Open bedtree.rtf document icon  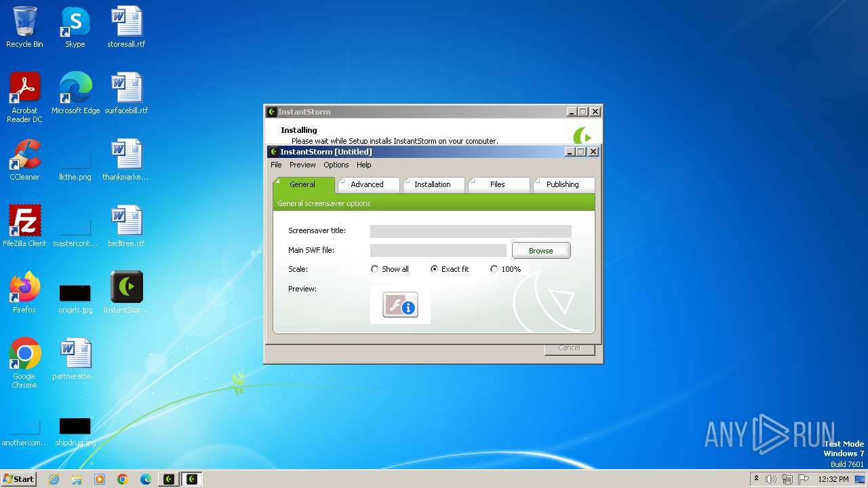[x=126, y=226]
